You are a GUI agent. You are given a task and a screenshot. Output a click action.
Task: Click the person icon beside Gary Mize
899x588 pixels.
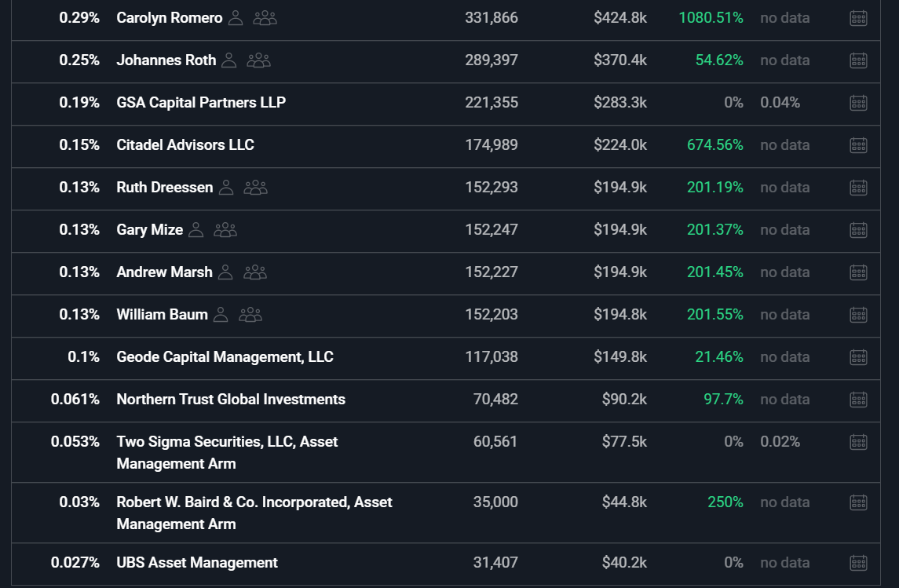click(x=196, y=230)
